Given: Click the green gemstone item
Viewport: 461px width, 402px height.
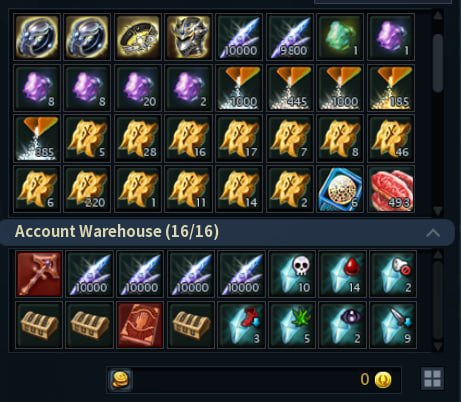Looking at the screenshot, I should tap(340, 37).
